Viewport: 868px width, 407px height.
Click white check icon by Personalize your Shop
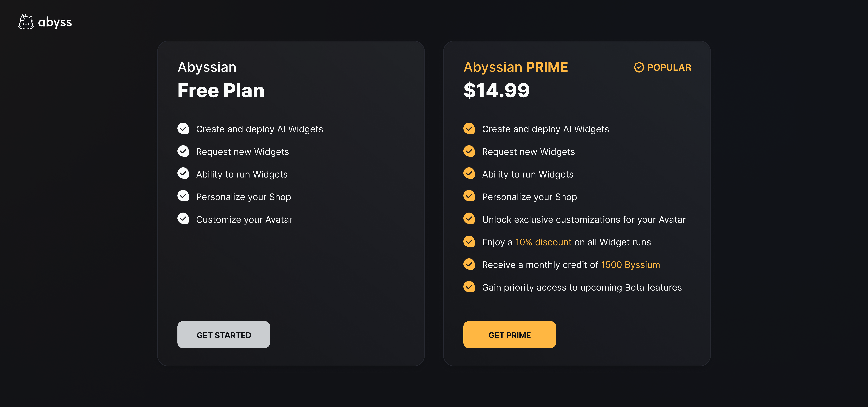pyautogui.click(x=183, y=196)
